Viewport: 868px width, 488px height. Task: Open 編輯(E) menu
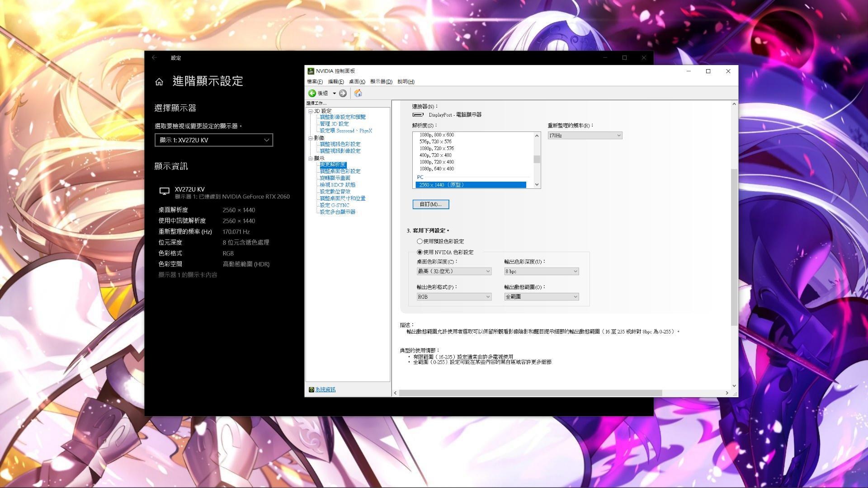pyautogui.click(x=336, y=82)
